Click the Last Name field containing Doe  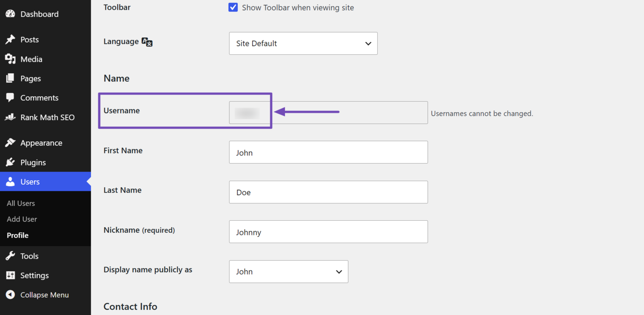pos(328,192)
